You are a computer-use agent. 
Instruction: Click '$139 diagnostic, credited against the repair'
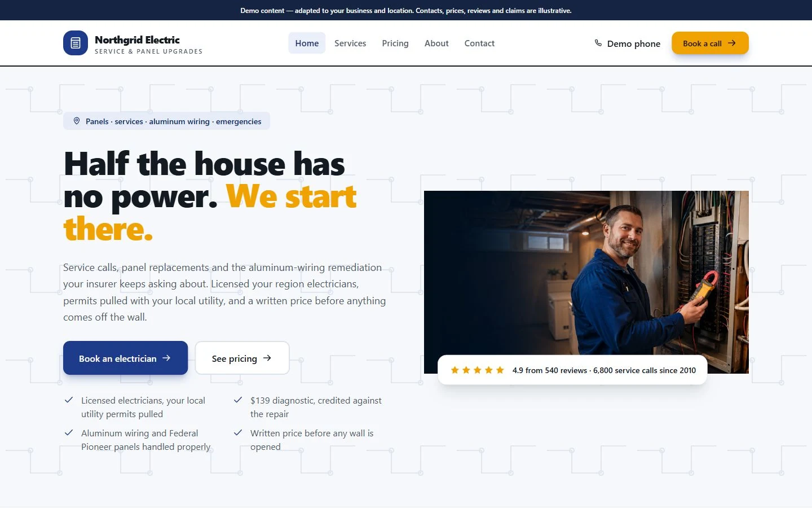(316, 407)
